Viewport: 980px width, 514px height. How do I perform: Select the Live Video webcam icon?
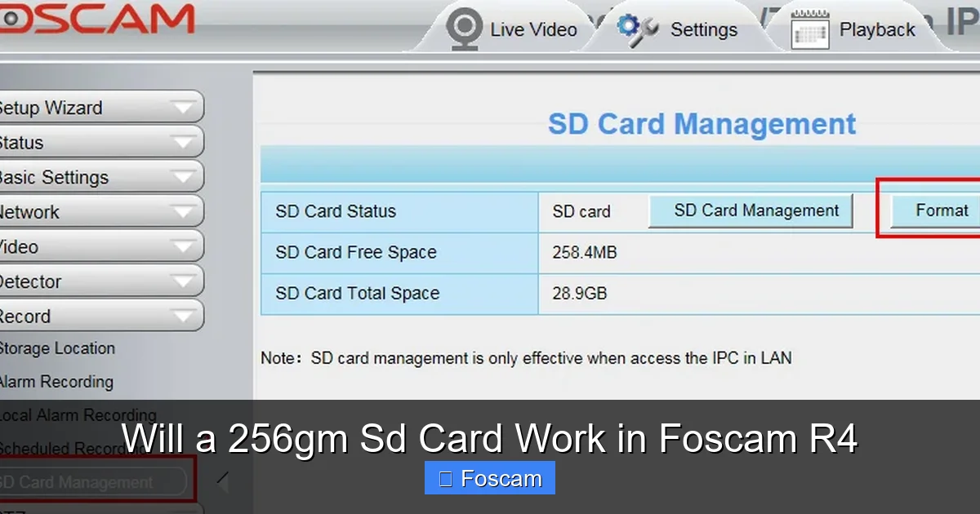point(464,28)
